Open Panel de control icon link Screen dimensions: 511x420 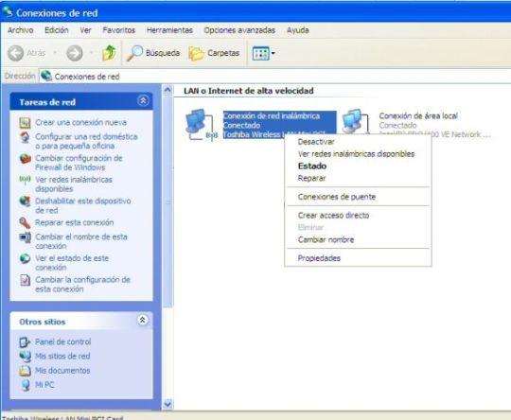point(25,341)
